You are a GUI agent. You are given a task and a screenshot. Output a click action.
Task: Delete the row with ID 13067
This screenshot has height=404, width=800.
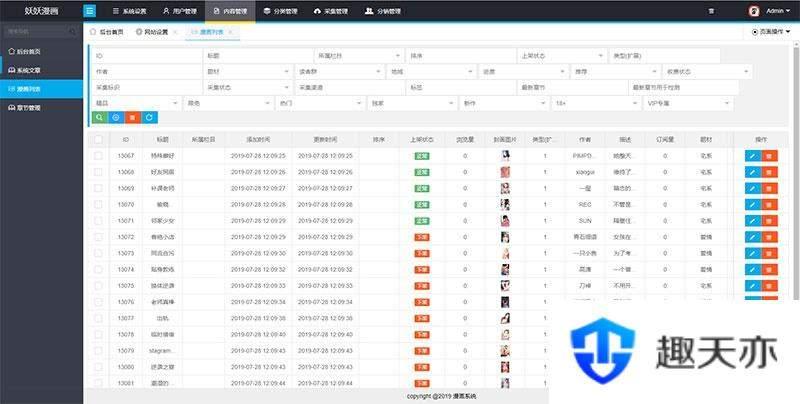769,156
